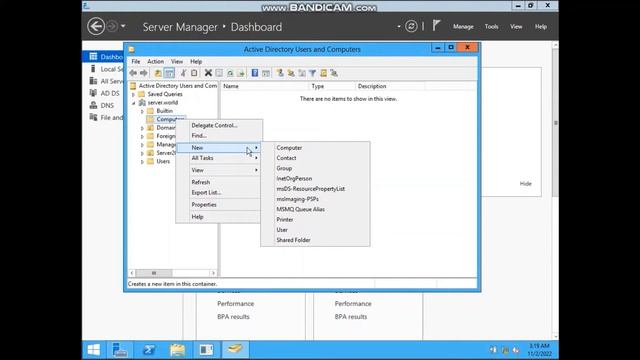
Task: Select MSMQ Queue Alias in New submenu
Action: (x=315, y=209)
